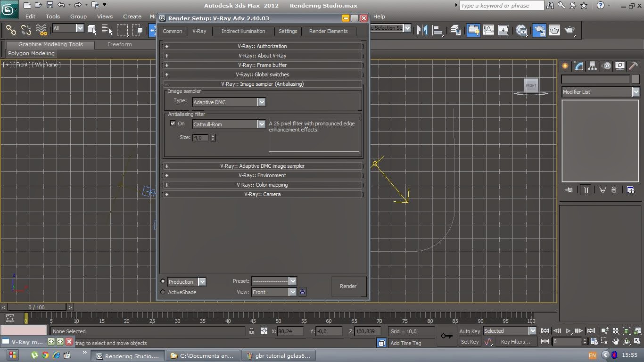Toggle Auto Key animation mode
This screenshot has height=362, width=644.
tap(469, 331)
